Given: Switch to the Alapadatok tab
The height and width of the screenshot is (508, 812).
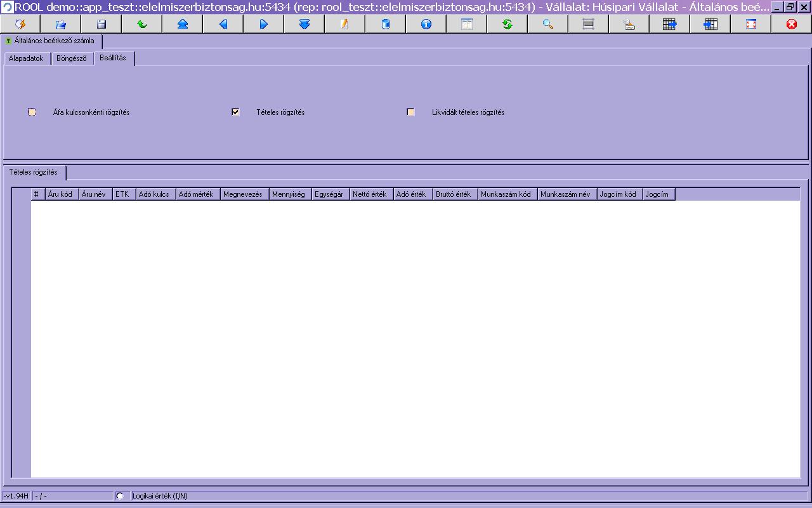Looking at the screenshot, I should pyautogui.click(x=26, y=58).
